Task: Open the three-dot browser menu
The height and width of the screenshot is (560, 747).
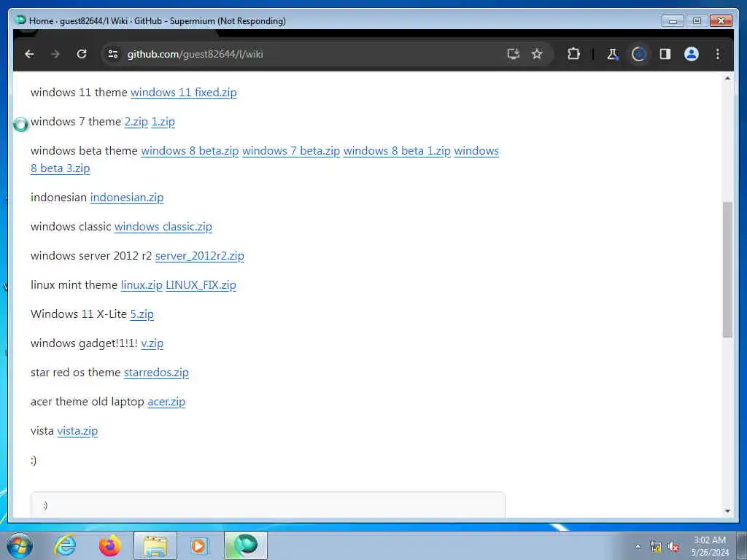Action: [718, 54]
